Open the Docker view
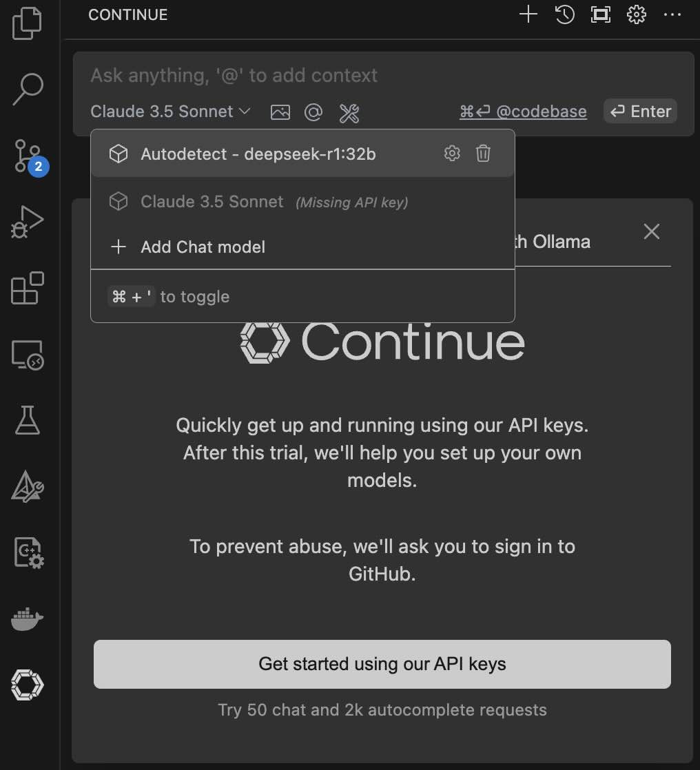This screenshot has height=770, width=700. point(27,618)
